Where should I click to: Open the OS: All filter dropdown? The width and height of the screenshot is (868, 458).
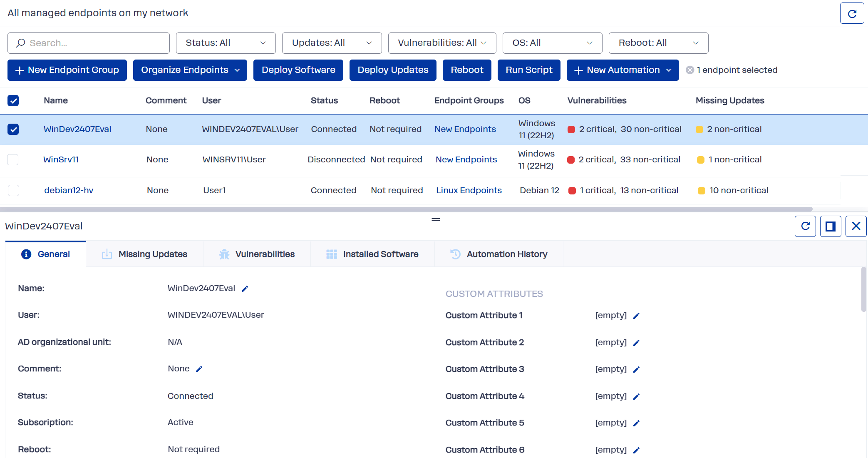click(553, 43)
